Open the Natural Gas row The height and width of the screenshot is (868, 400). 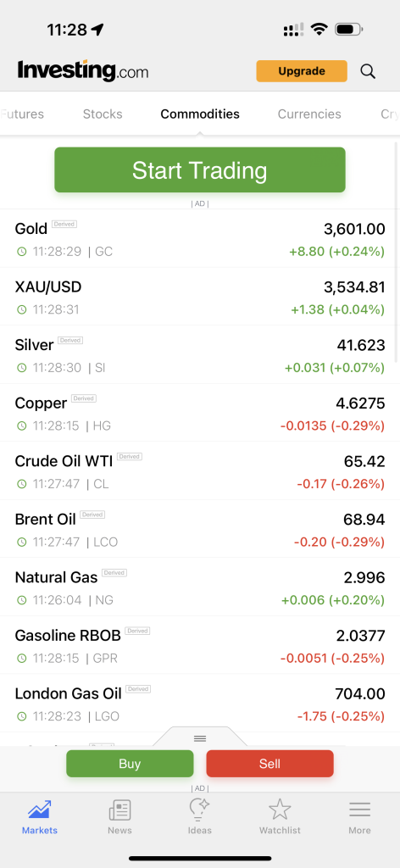point(200,587)
